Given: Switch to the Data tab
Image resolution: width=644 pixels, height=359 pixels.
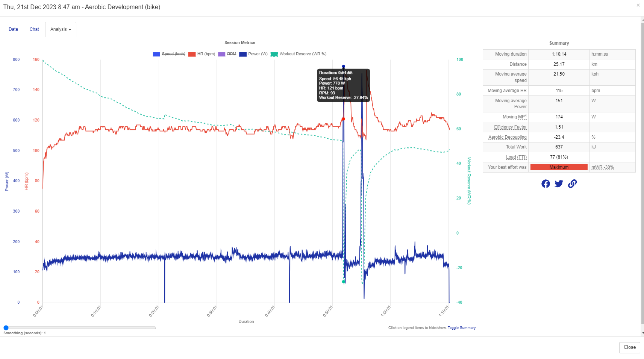Looking at the screenshot, I should 14,29.
